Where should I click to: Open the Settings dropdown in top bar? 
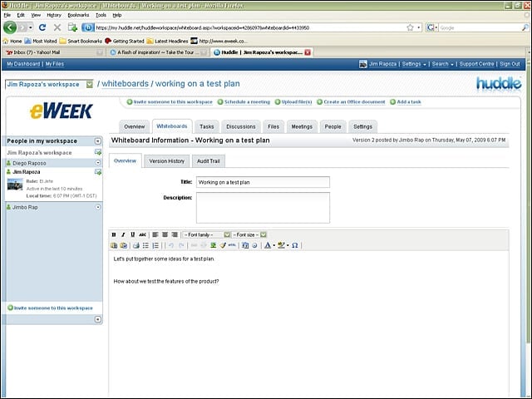tap(414, 64)
